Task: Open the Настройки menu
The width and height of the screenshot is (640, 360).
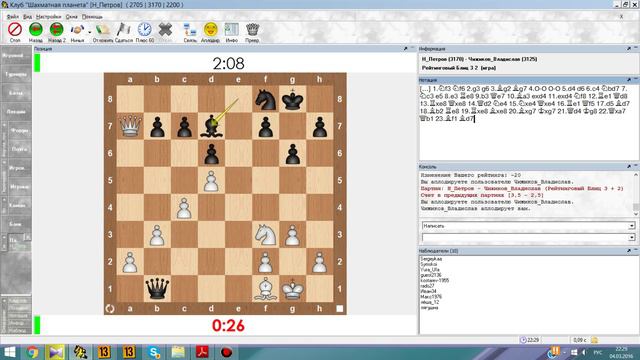Action: point(49,17)
